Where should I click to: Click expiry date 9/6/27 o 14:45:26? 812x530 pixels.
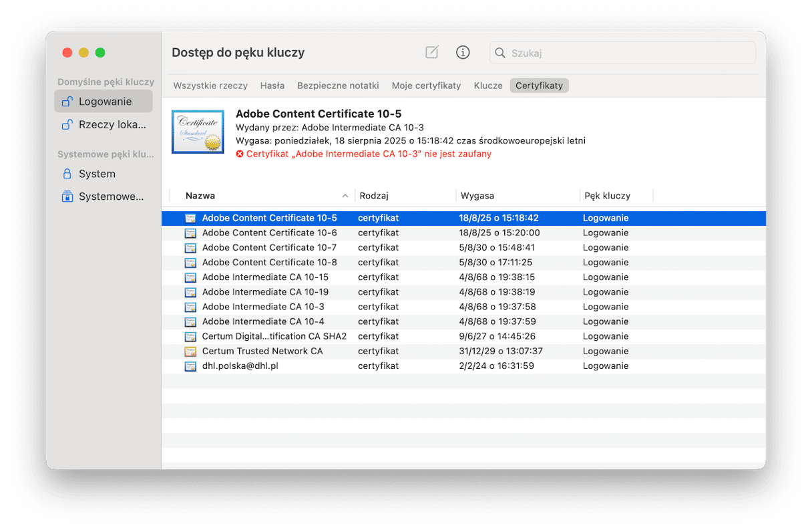[497, 336]
